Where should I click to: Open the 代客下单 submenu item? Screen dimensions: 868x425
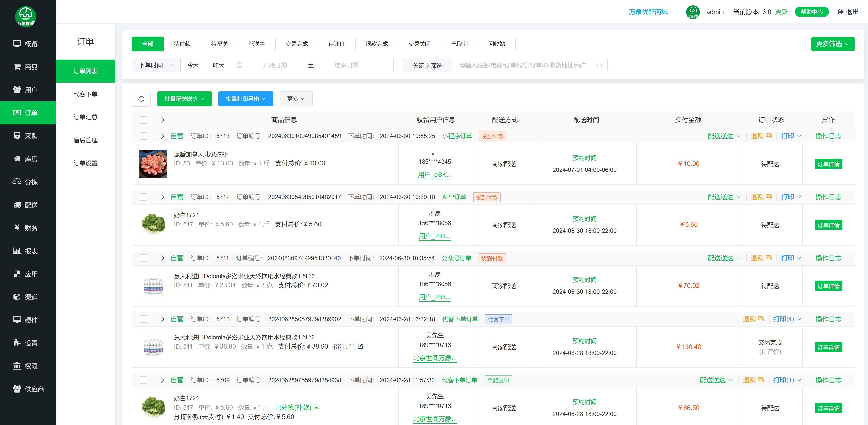[x=86, y=94]
